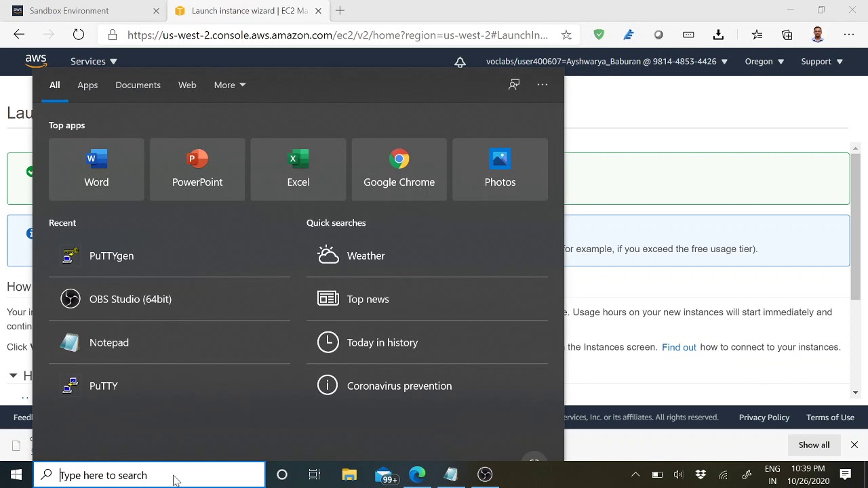Open File Explorer from the taskbar
This screenshot has height=488, width=868.
pos(349,474)
